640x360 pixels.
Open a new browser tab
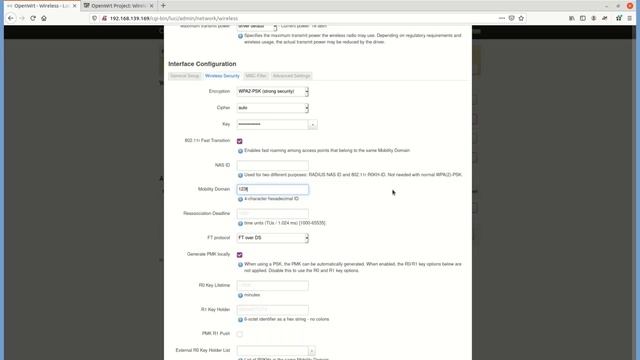163,6
